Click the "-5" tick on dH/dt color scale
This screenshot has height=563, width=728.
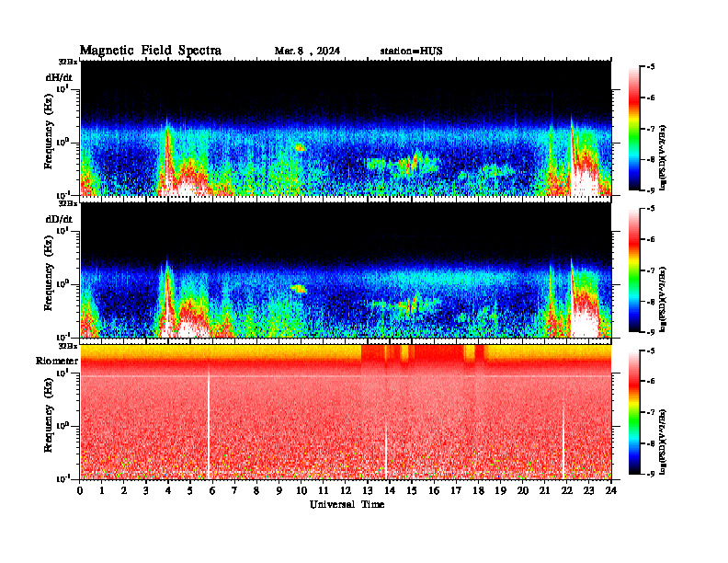[651, 67]
